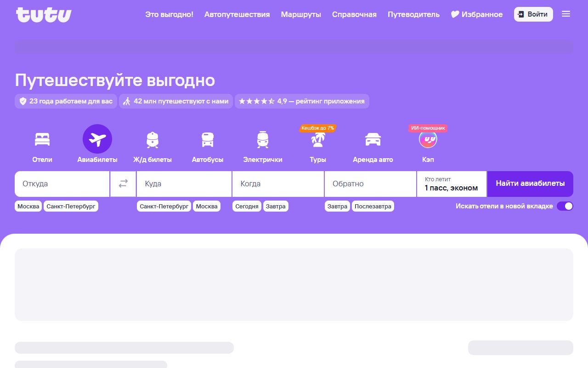
Task: Select the Отели bed icon
Action: [42, 139]
